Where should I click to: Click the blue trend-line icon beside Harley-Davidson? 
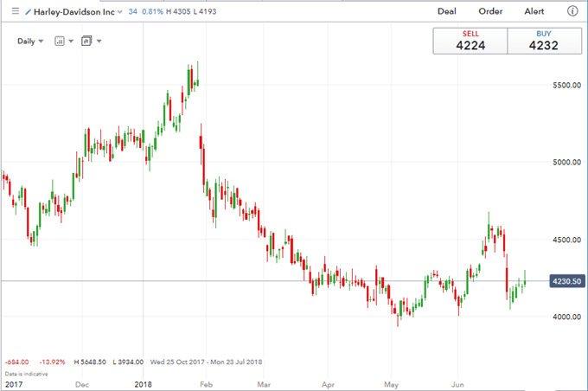[28, 12]
